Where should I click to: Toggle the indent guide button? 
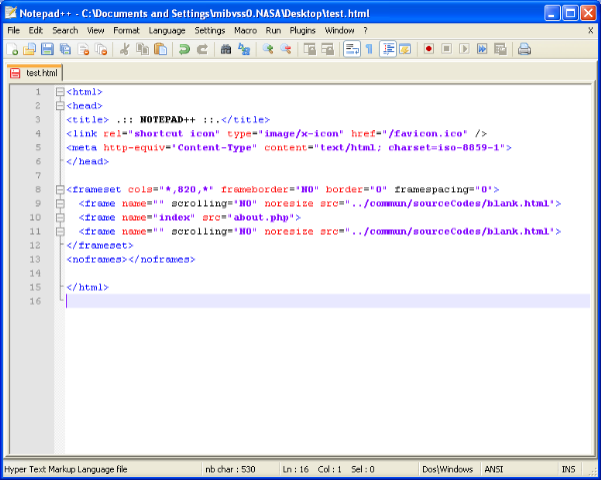388,49
